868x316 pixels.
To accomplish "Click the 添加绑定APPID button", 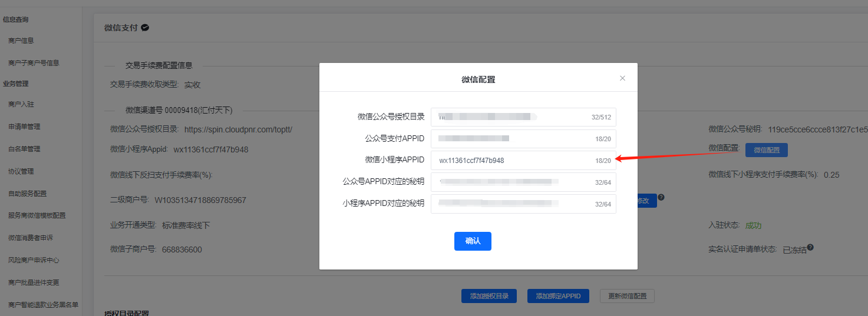I will tap(558, 296).
